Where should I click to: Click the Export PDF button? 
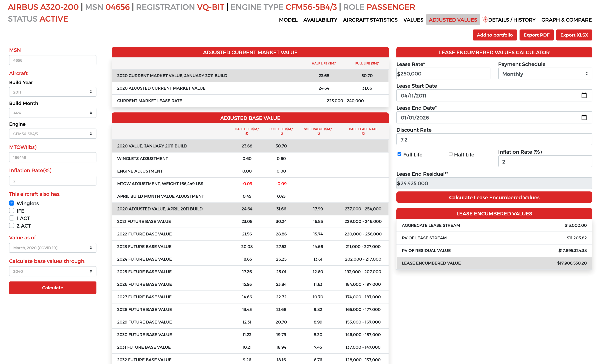536,35
